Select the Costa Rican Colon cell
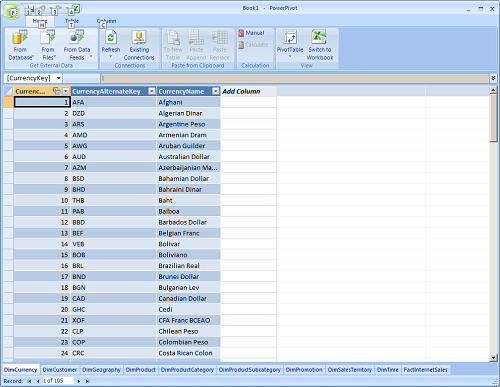 coord(188,353)
